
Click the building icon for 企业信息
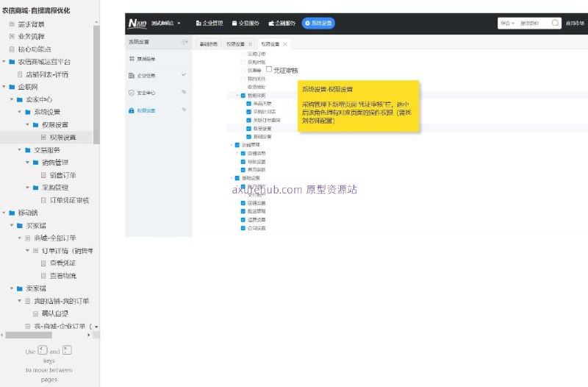pos(132,76)
